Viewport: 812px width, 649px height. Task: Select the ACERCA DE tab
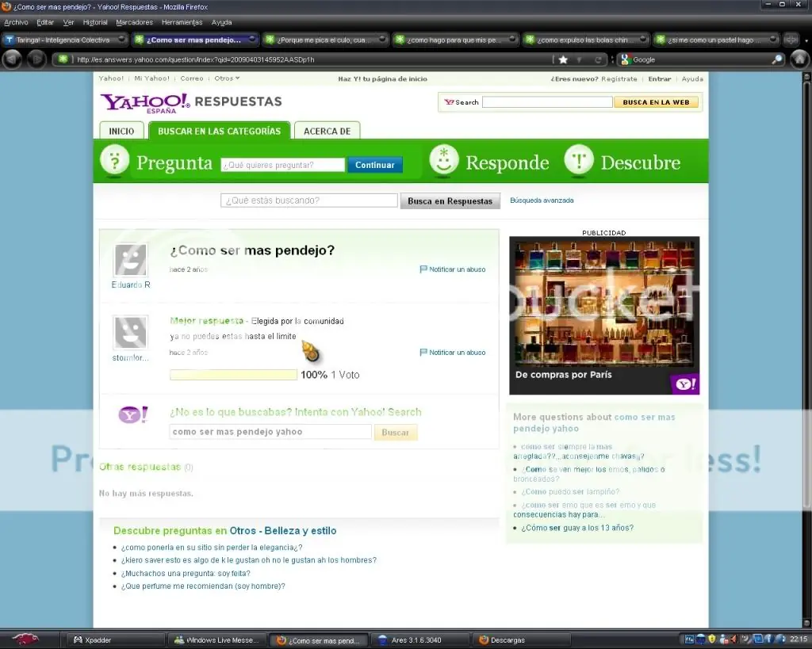327,131
